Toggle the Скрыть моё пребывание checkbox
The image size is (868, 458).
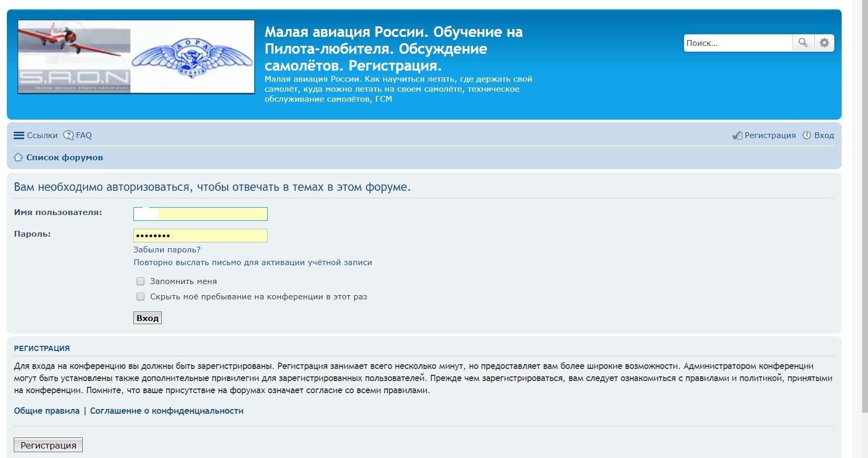[x=141, y=297]
